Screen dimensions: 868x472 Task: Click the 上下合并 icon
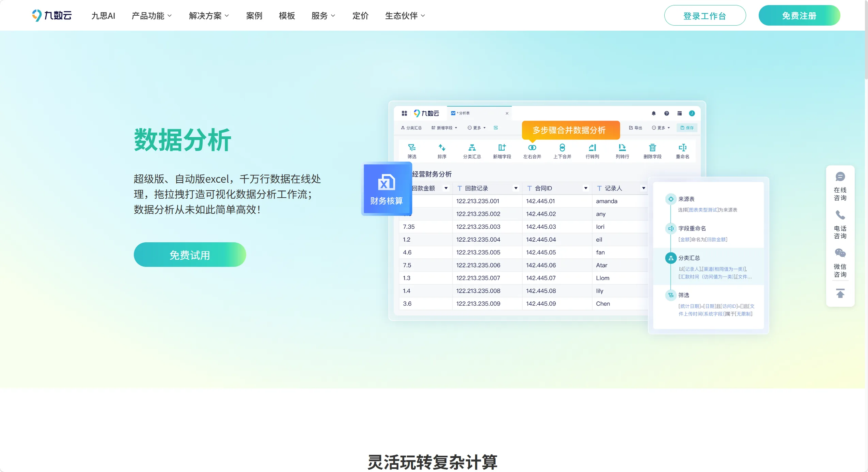562,148
